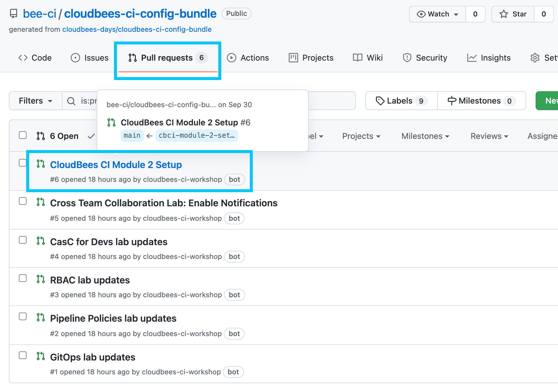Expand the Watch dropdown arrow
Viewport: 558px width, 392px height.
click(456, 14)
